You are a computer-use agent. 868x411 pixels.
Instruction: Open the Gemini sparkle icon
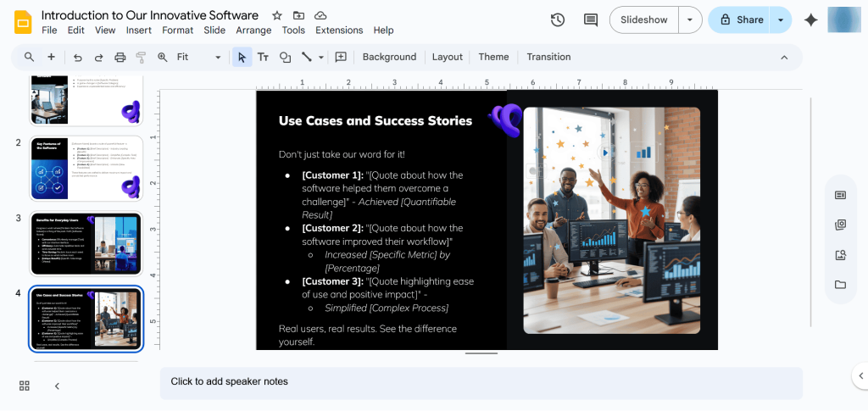(810, 20)
